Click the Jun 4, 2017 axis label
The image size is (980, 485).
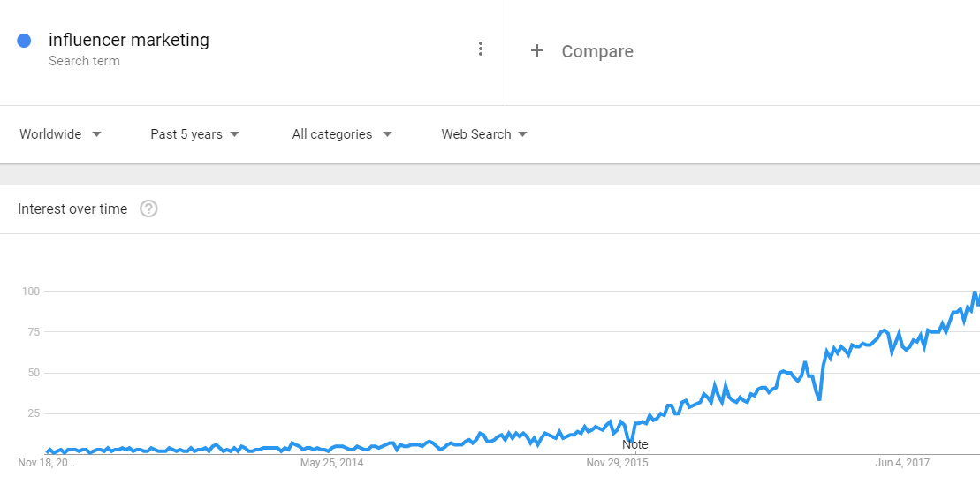tap(902, 463)
